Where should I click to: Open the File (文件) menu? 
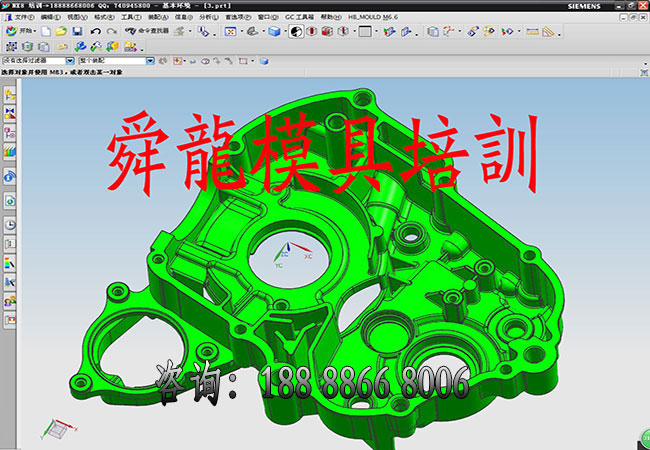coord(21,17)
